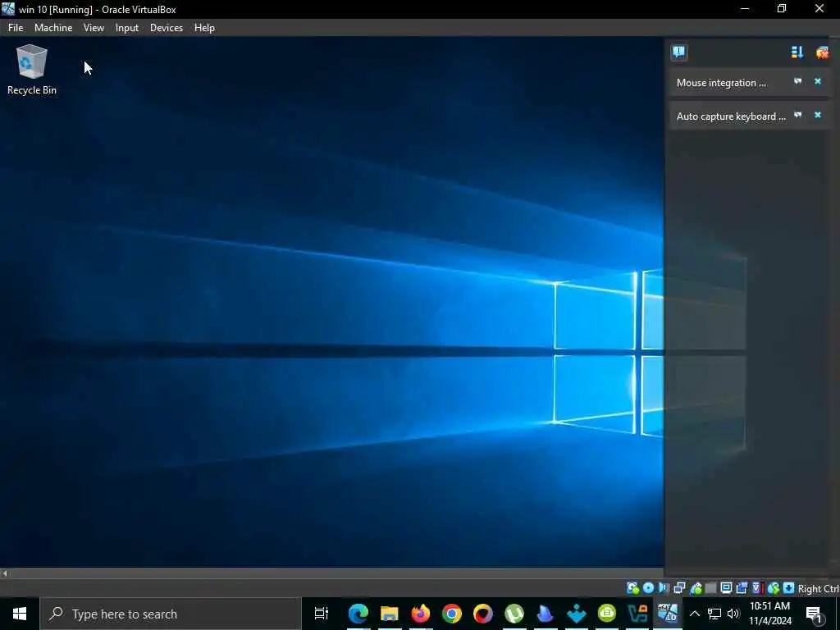Viewport: 840px width, 630px height.
Task: Open the Devices menu
Action: [166, 28]
